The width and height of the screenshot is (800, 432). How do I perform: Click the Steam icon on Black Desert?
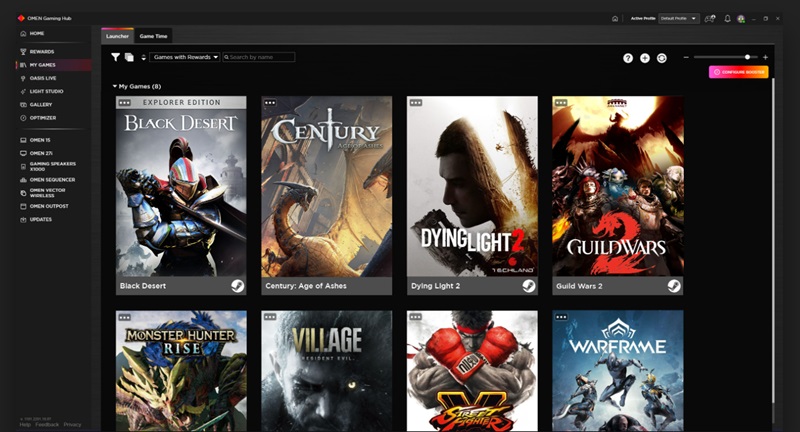coord(237,286)
